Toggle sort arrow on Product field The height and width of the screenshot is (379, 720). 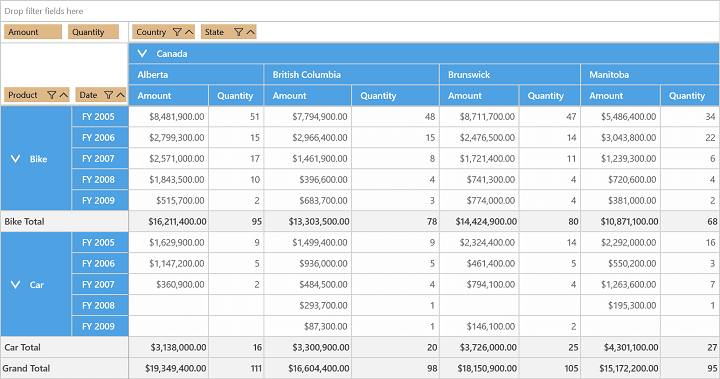point(63,95)
